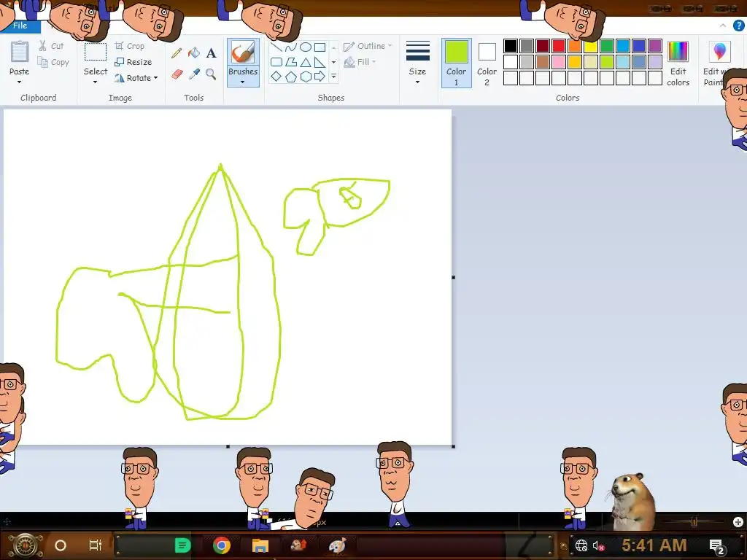The image size is (747, 560).
Task: Expand the Select options arrow
Action: [x=96, y=82]
